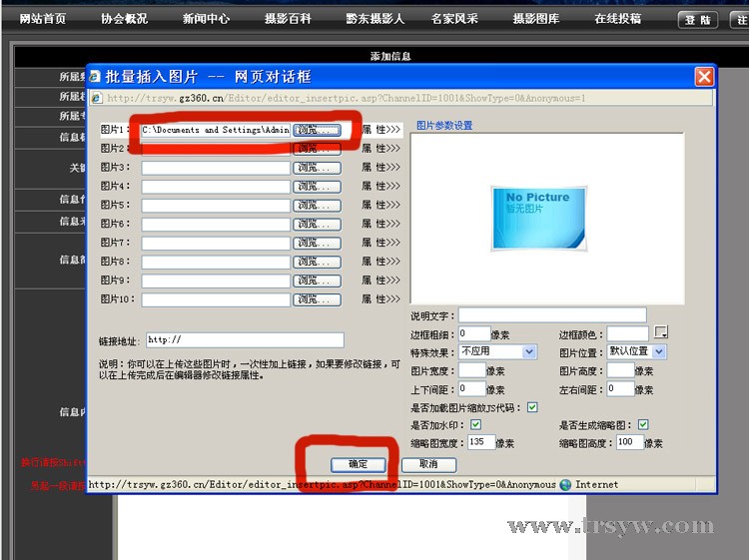Click 浏览 button for 图片10
The width and height of the screenshot is (749, 560).
click(x=317, y=299)
